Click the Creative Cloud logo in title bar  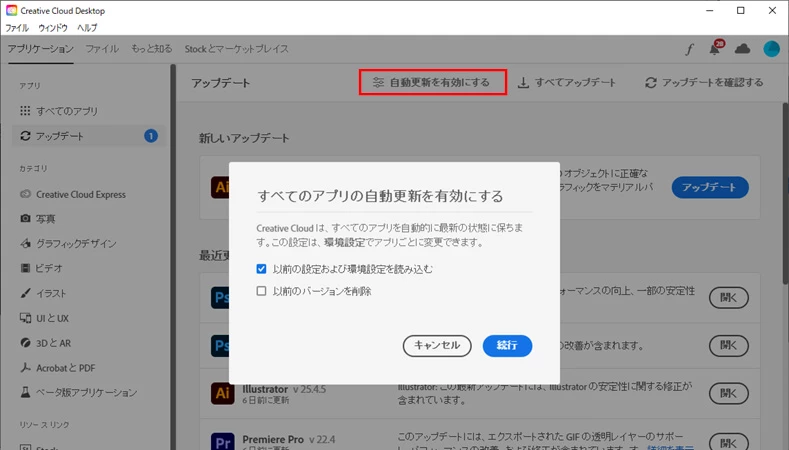(x=11, y=10)
